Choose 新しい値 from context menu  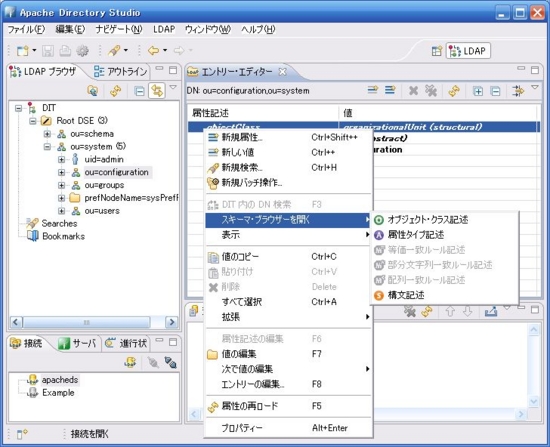(288, 152)
